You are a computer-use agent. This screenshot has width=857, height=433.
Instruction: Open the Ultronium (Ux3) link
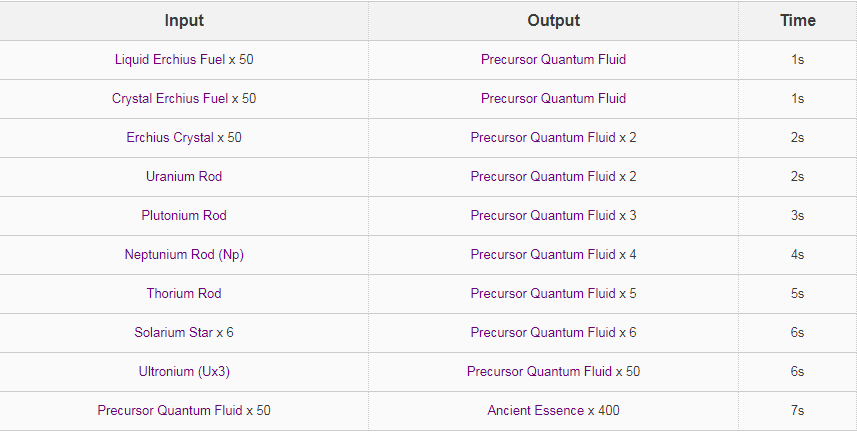pyautogui.click(x=184, y=372)
